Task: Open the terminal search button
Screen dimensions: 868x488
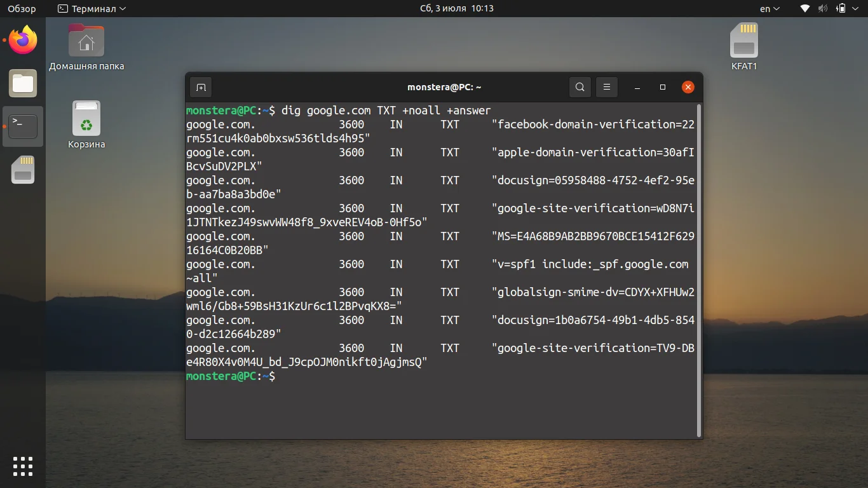Action: tap(580, 87)
